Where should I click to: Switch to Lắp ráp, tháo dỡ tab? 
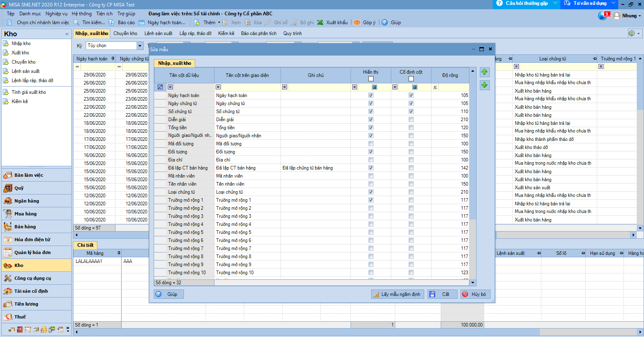tap(195, 33)
